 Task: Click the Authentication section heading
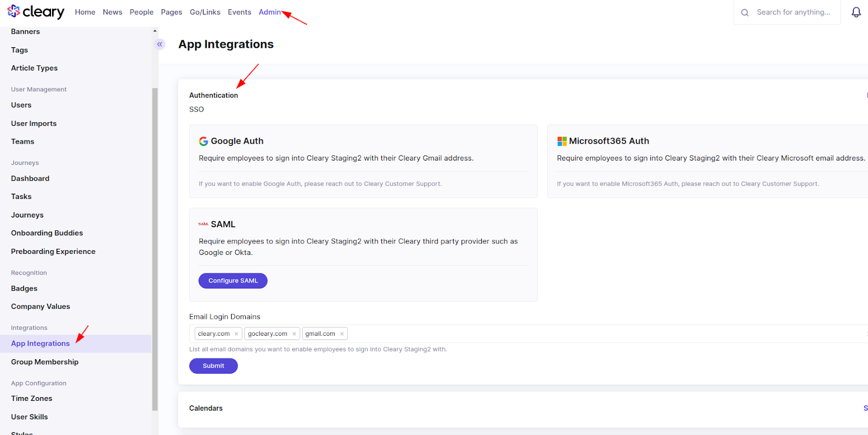click(x=214, y=95)
